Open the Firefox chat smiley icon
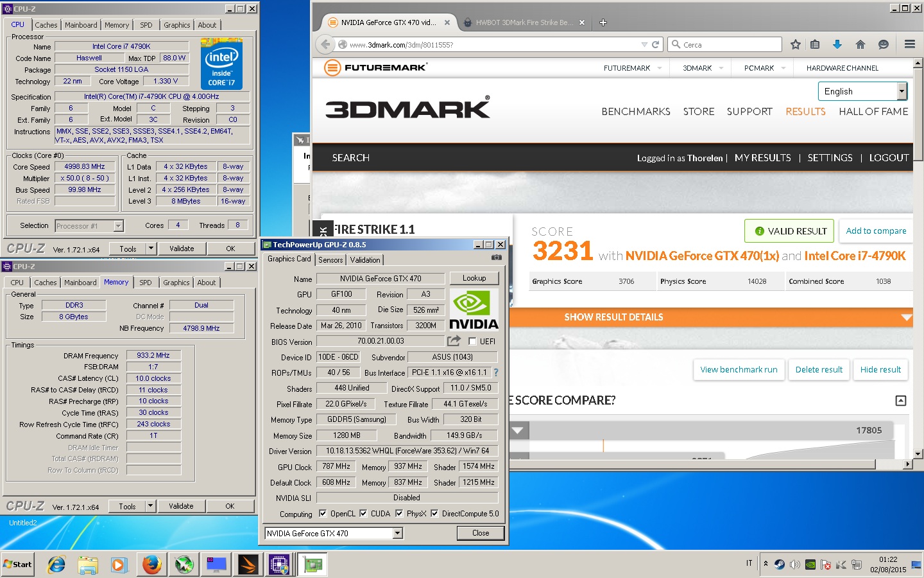 click(x=884, y=44)
